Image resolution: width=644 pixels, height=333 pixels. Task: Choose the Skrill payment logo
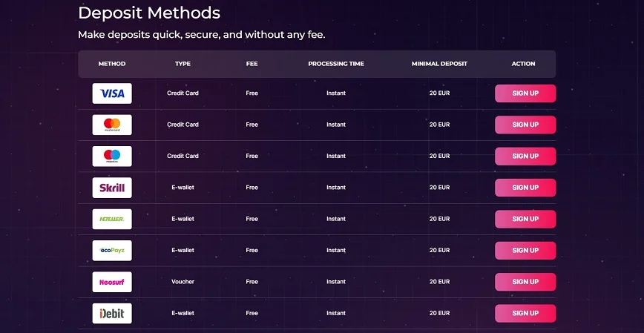click(112, 188)
